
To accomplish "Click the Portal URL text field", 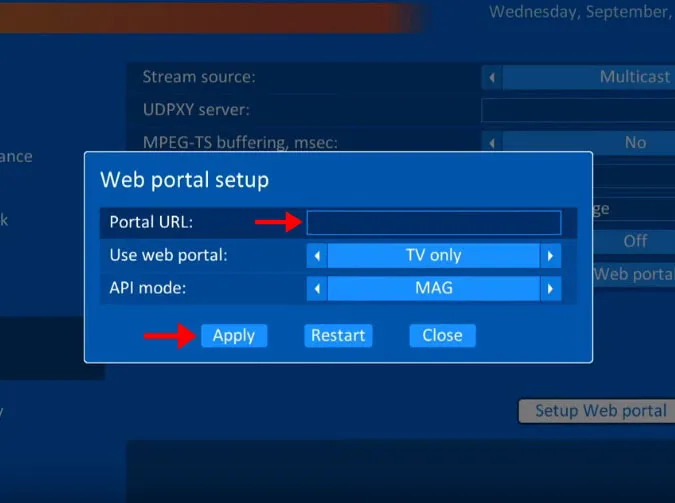I will 433,222.
